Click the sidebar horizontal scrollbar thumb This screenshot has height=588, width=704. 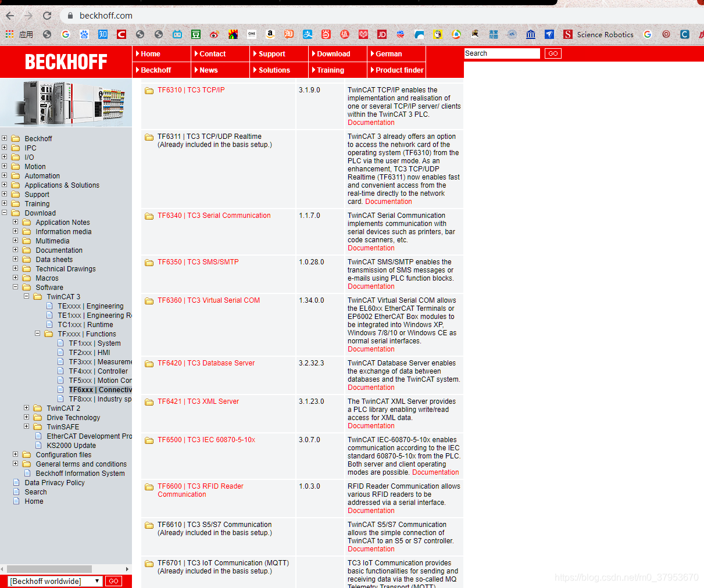[49, 569]
